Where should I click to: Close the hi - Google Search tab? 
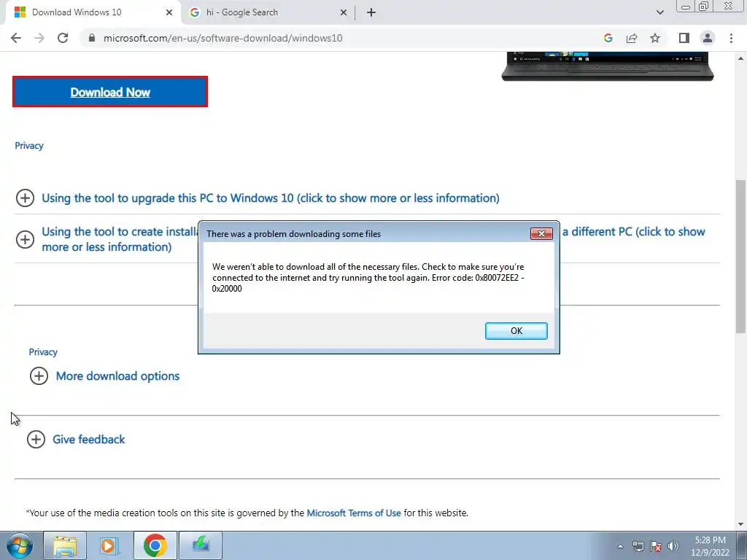344,12
